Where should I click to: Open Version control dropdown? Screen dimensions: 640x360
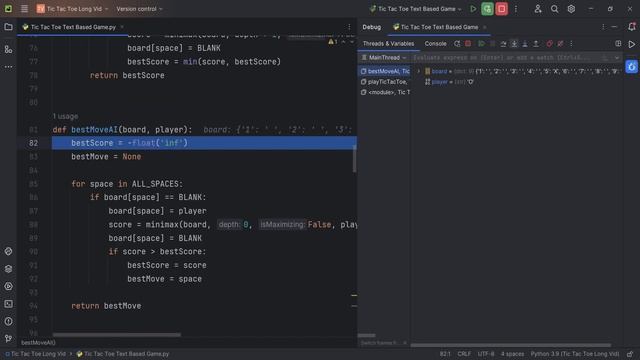point(139,9)
